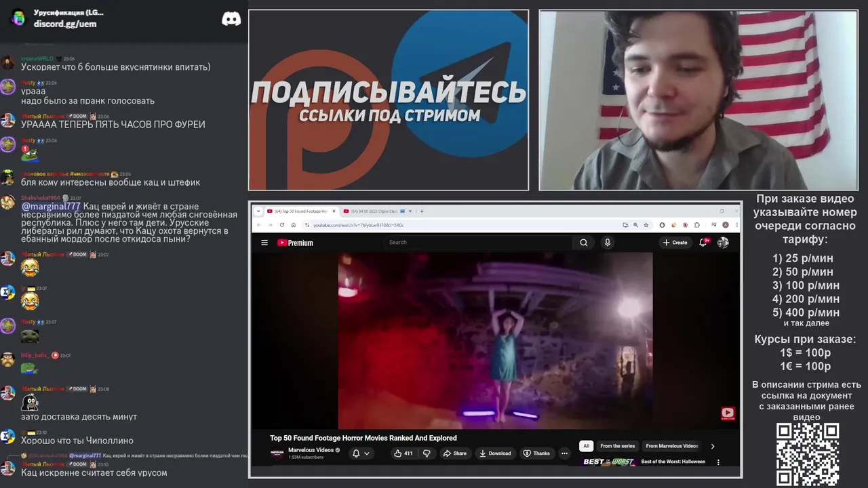The image size is (868, 488).
Task: Start voice search with the microphone icon
Action: [607, 243]
